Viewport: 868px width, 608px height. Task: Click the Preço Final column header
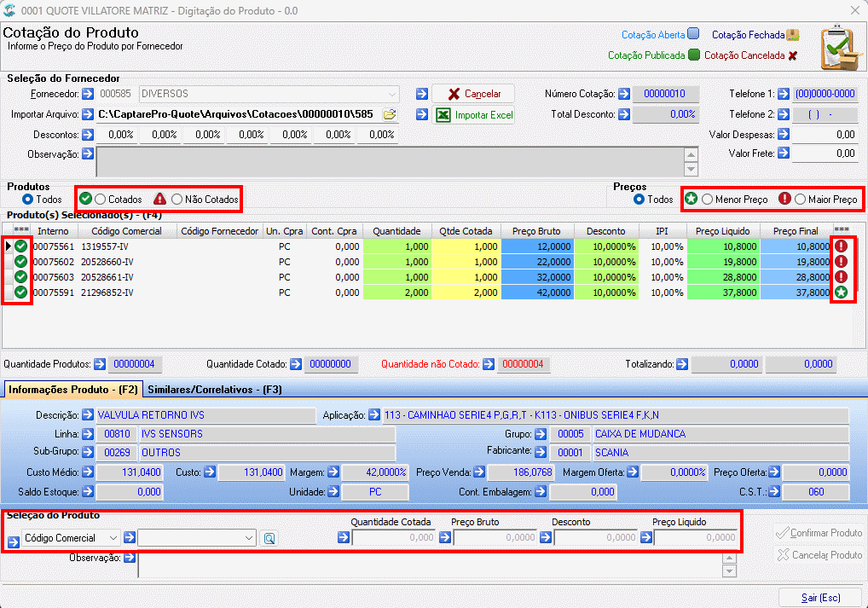[796, 231]
